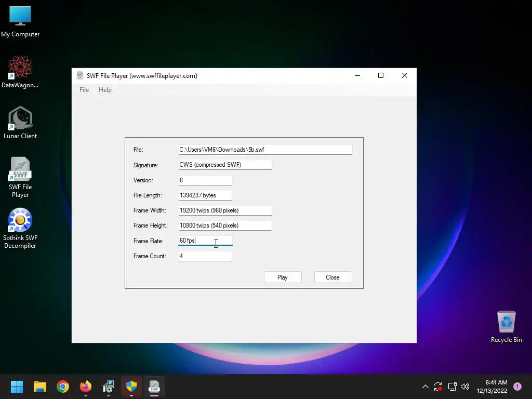
Task: Click the 'Signature:' label
Action: click(146, 165)
